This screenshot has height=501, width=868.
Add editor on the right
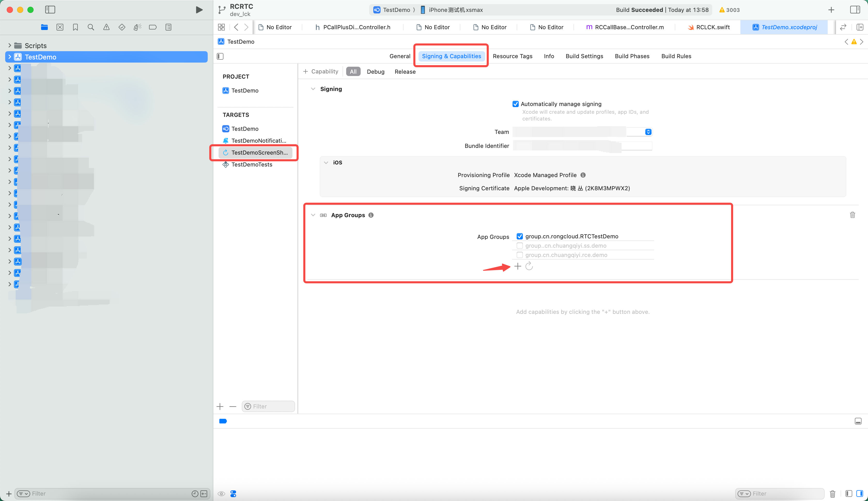[x=859, y=27]
